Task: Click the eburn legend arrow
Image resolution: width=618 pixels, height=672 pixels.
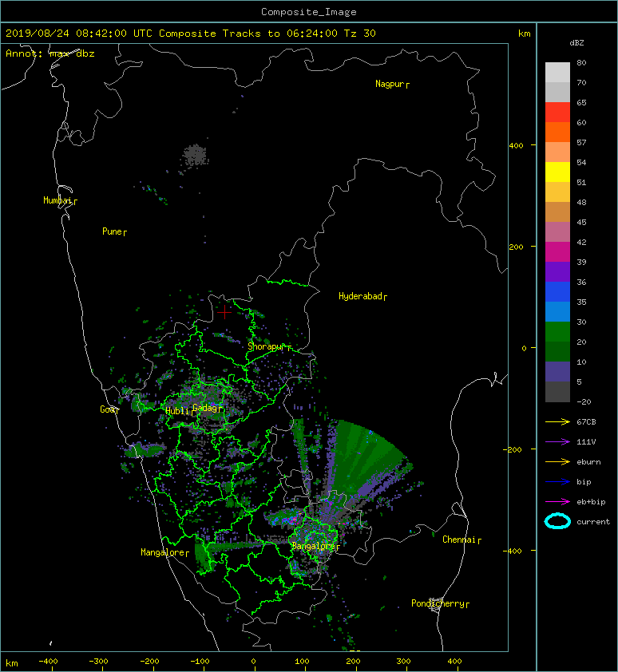Action: pos(557,462)
